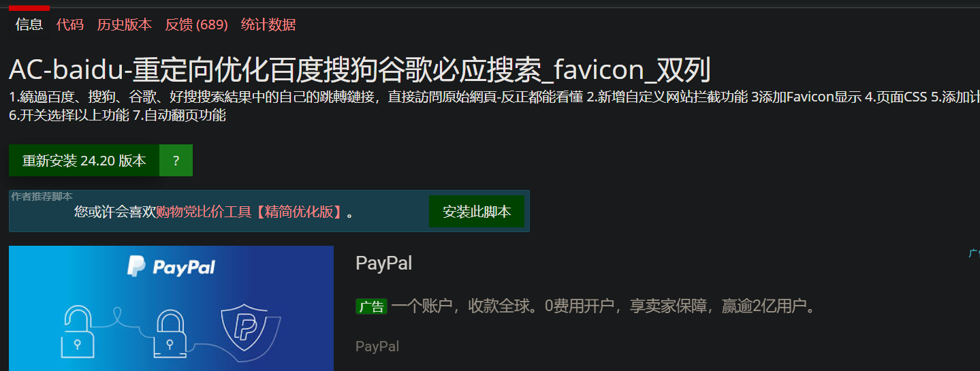
Task: Switch to the 代码 tab
Action: tap(70, 25)
